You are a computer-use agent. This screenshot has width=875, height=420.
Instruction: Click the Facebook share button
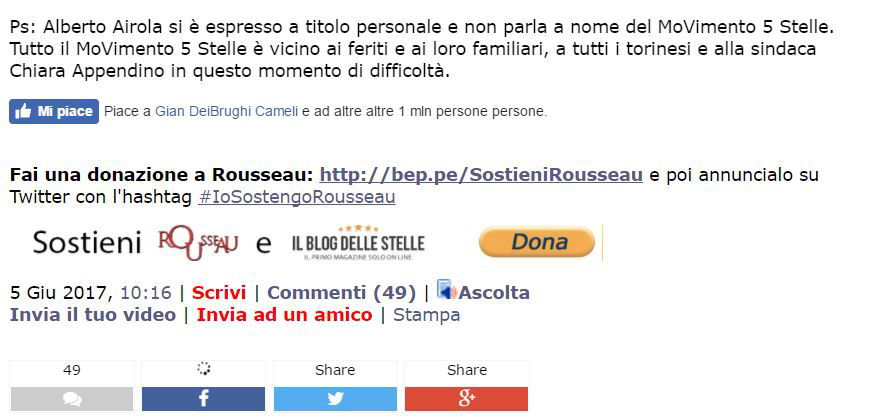coord(203,399)
